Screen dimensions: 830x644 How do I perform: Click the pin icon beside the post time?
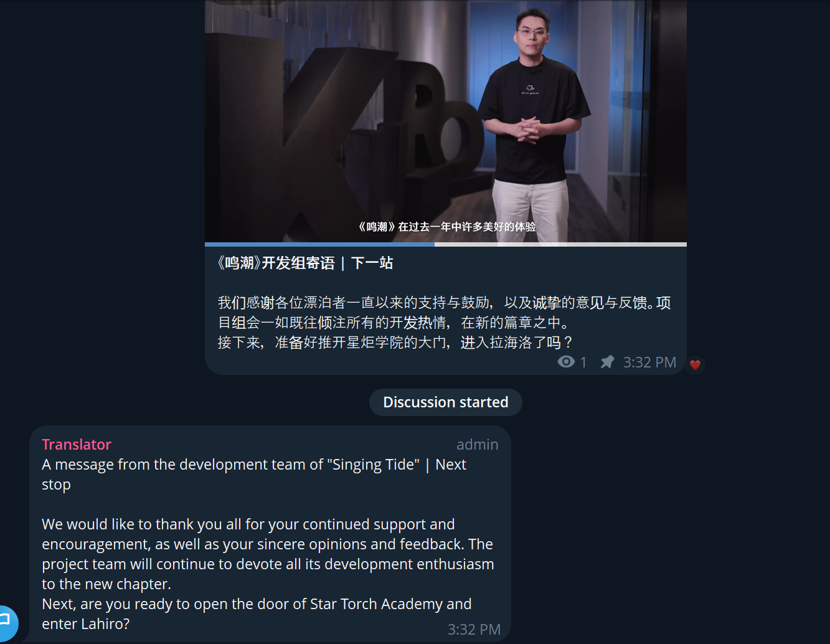tap(607, 362)
